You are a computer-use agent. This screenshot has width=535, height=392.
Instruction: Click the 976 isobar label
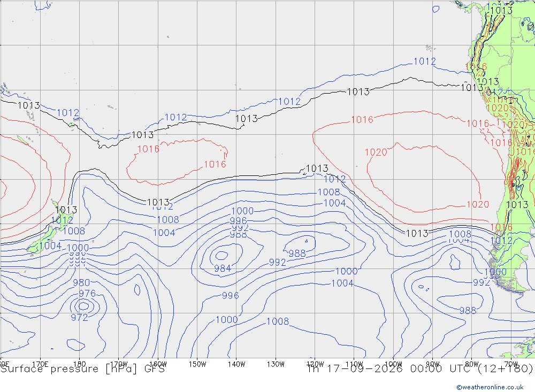coord(87,294)
